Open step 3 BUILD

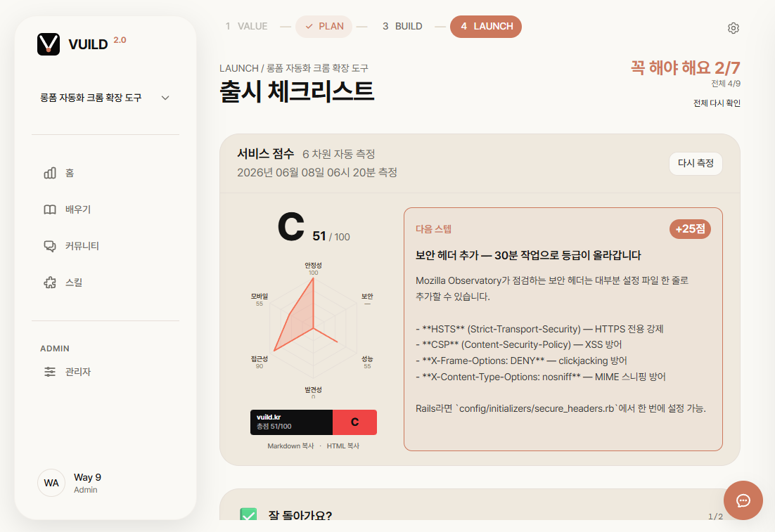point(402,26)
